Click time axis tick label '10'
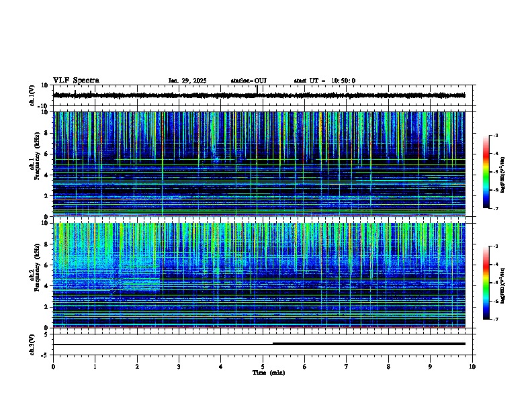Viewport: 532px width, 411px height. click(x=472, y=367)
